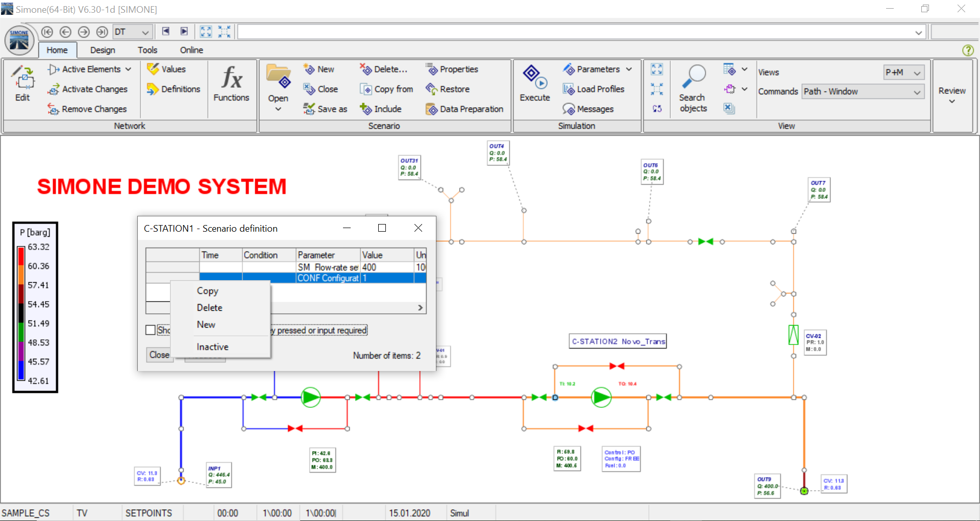The height and width of the screenshot is (521, 980).
Task: Close the current scenario
Action: point(320,89)
